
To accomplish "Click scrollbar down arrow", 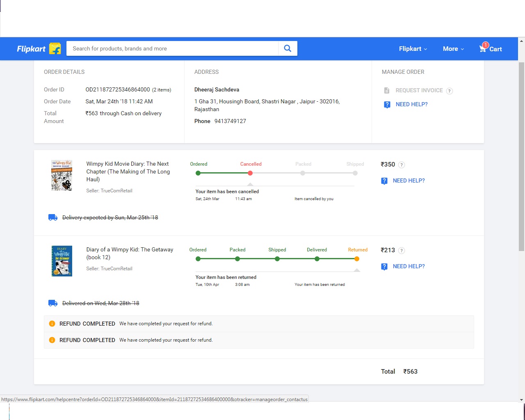I will (x=521, y=399).
